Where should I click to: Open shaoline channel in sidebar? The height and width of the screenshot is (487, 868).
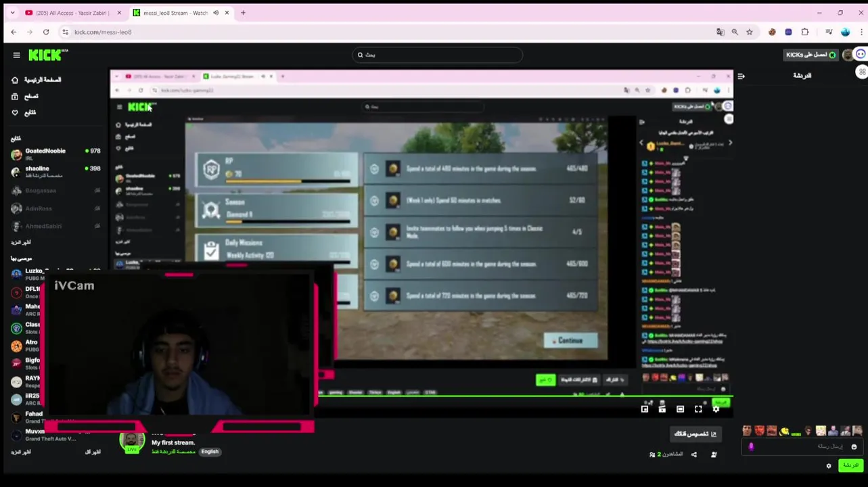point(55,171)
